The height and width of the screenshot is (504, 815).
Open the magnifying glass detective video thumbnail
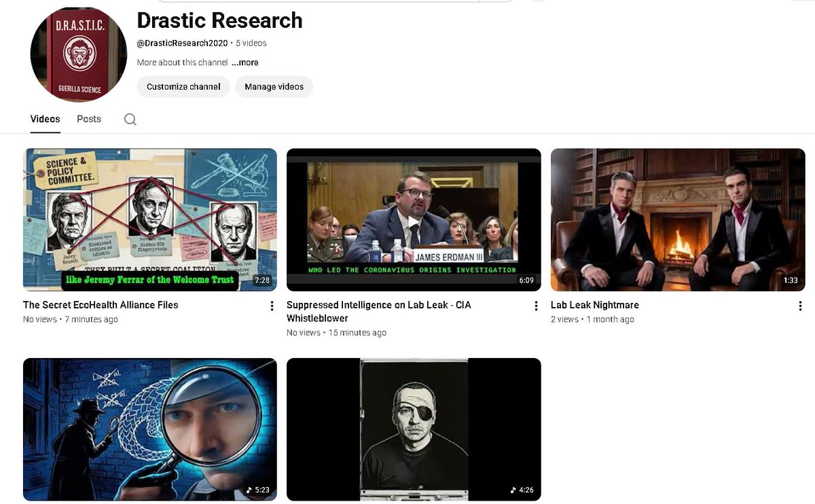150,429
